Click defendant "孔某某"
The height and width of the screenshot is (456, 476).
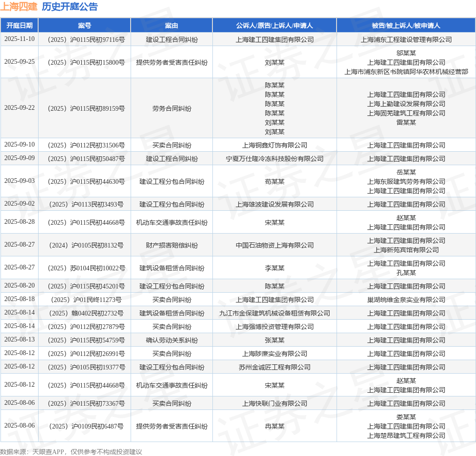pyautogui.click(x=406, y=273)
